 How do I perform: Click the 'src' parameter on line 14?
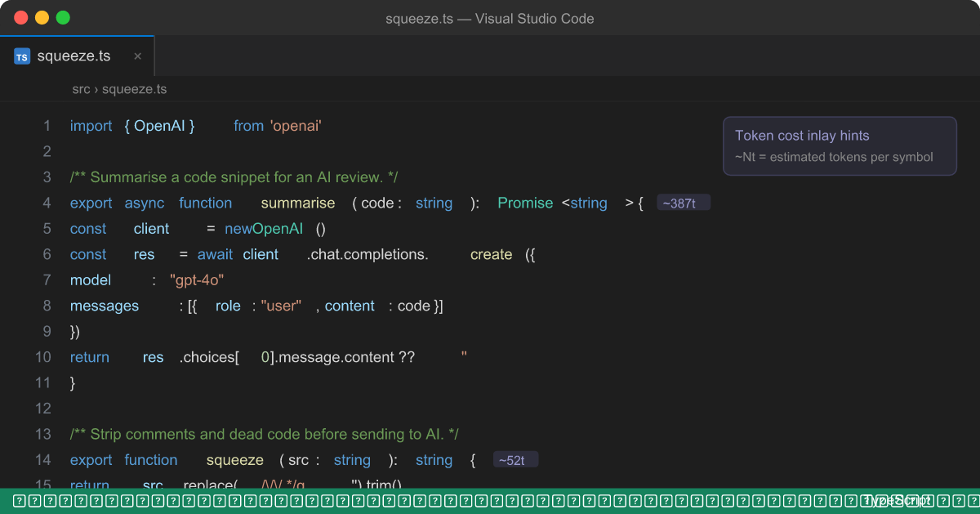click(x=298, y=460)
